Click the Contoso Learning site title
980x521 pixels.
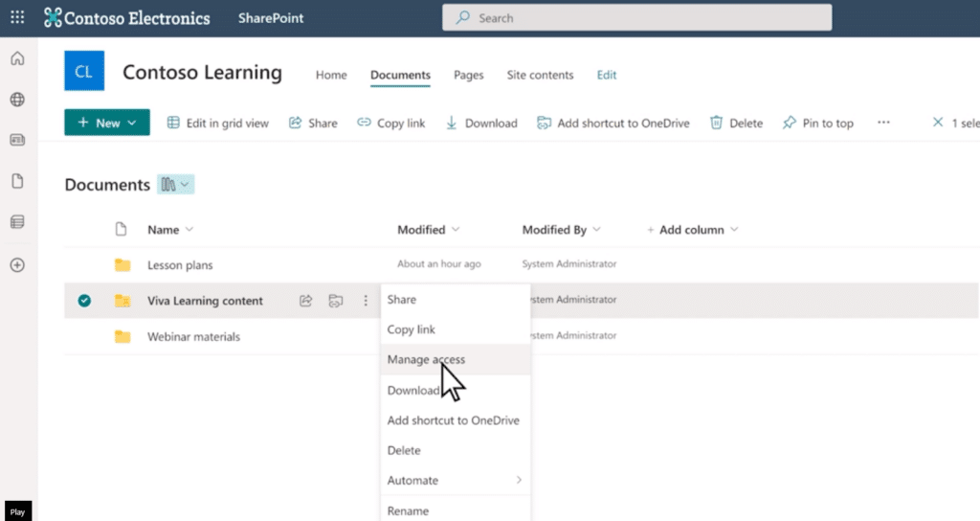point(203,72)
